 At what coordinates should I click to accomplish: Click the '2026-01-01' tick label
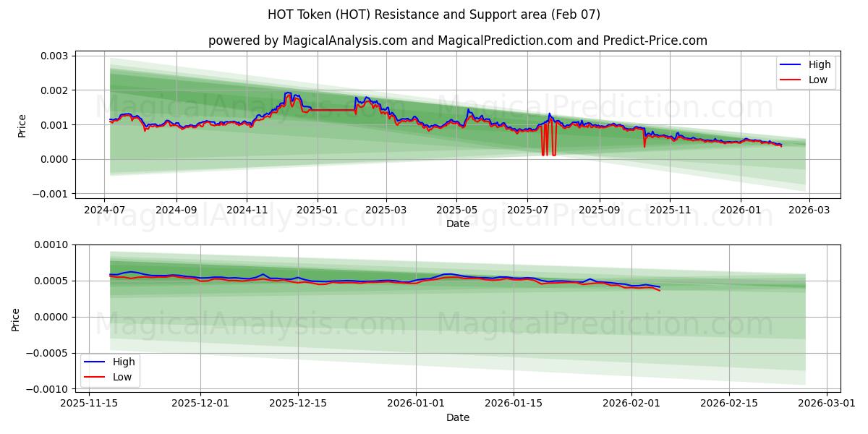[x=417, y=404]
